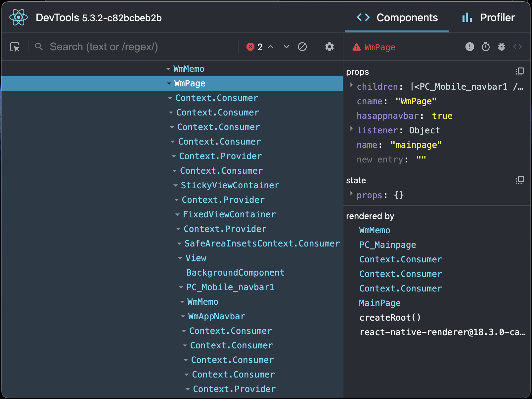The image size is (532, 399).
Task: Open PC_Mainpage in rendered by list
Action: click(387, 245)
